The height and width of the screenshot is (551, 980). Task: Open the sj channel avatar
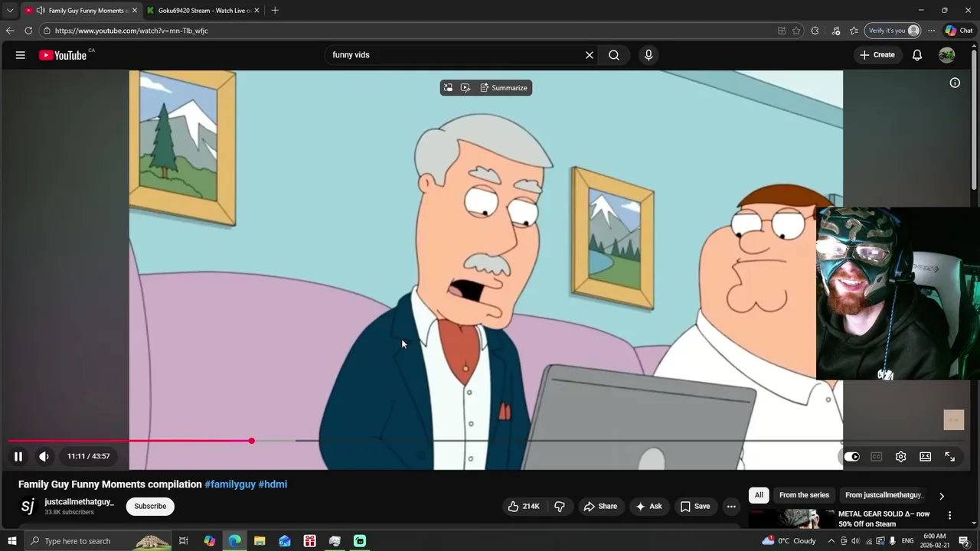click(28, 507)
